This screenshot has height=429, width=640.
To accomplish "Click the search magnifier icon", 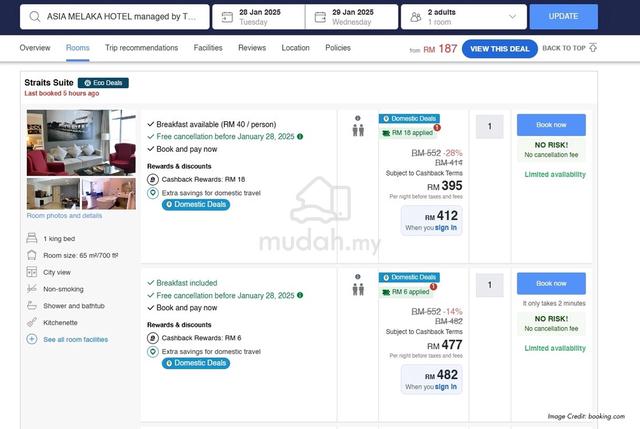I will 34,16.
